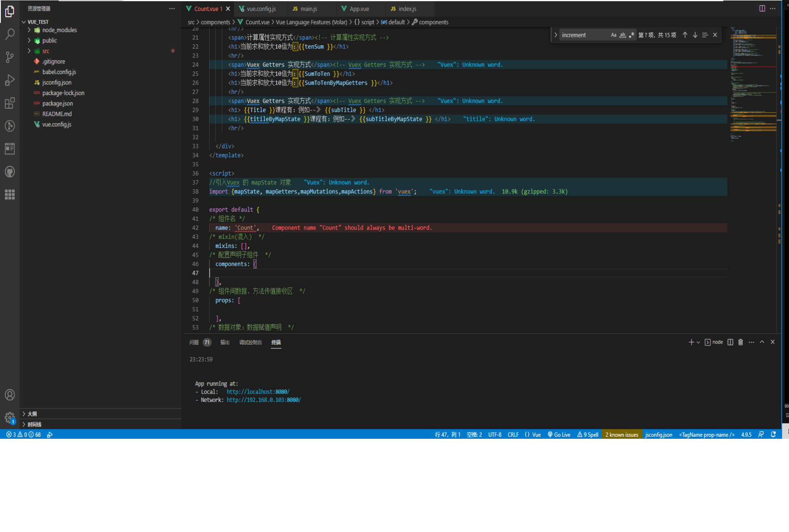Close the find widget
Screen dimensions: 789x532
point(715,35)
